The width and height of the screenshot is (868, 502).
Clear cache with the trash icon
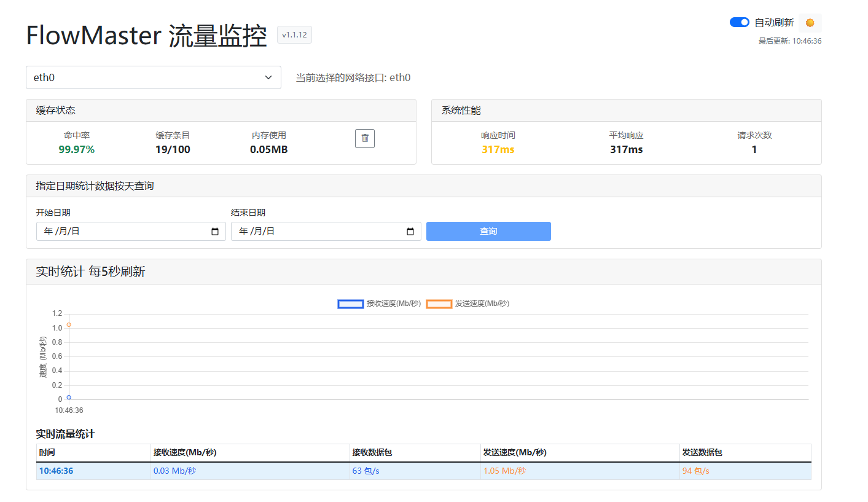pos(365,138)
